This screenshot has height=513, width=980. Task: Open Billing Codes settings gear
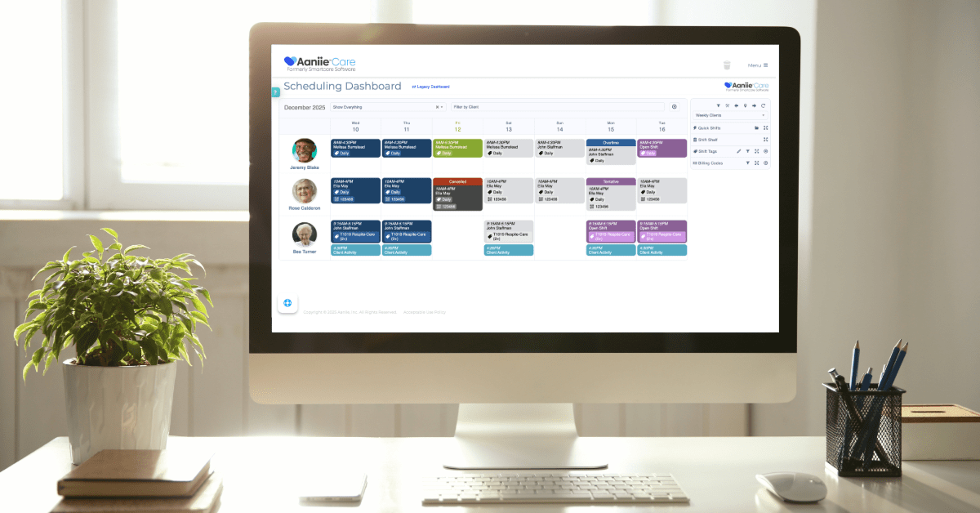[x=765, y=163]
